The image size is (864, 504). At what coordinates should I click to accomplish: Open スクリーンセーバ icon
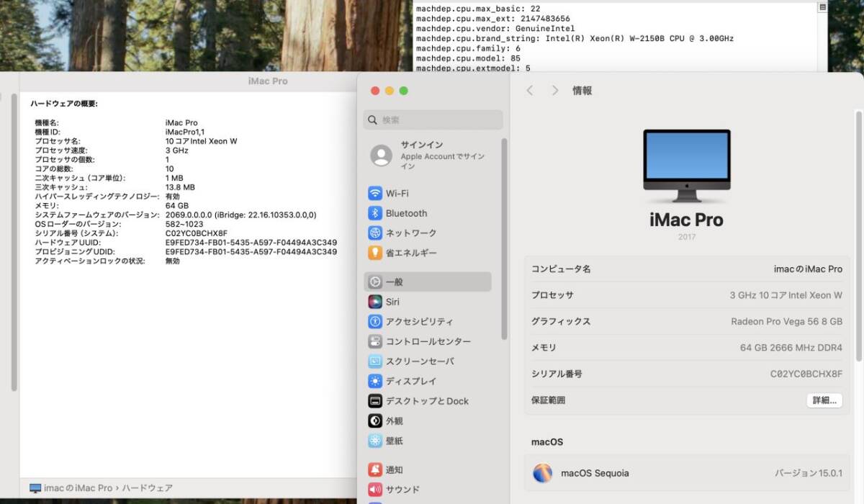pyautogui.click(x=375, y=361)
